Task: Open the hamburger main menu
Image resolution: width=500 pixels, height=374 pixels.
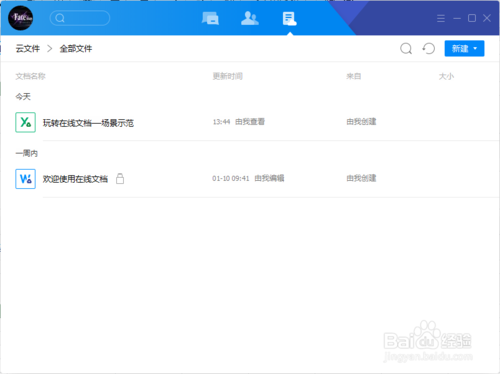Action: pos(441,18)
